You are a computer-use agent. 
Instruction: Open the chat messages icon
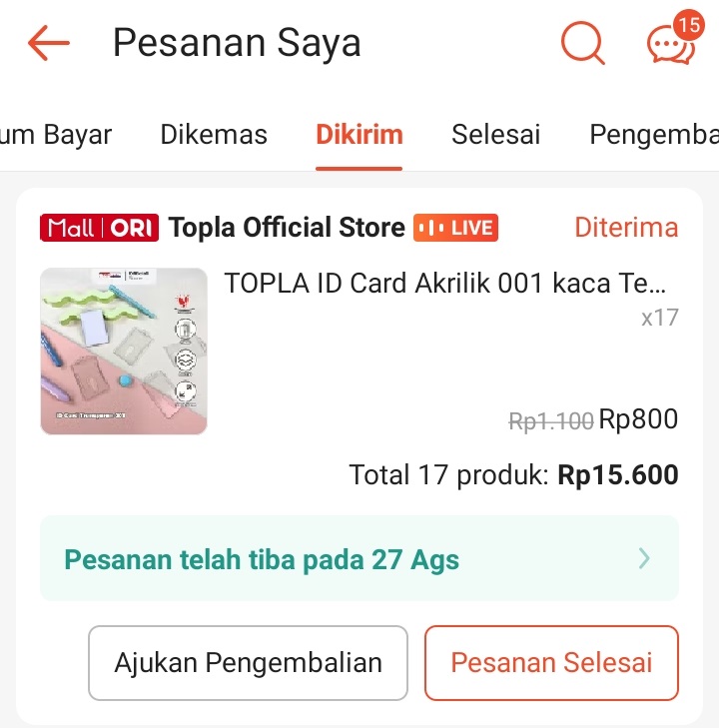671,43
